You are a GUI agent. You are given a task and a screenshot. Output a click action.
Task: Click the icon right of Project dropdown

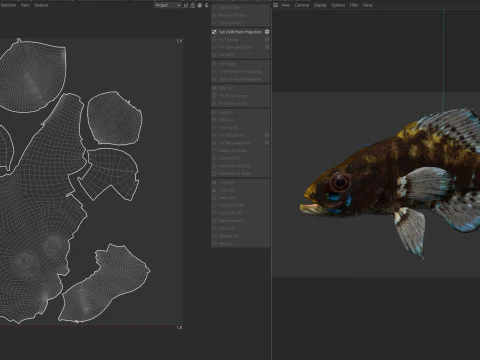point(186,5)
